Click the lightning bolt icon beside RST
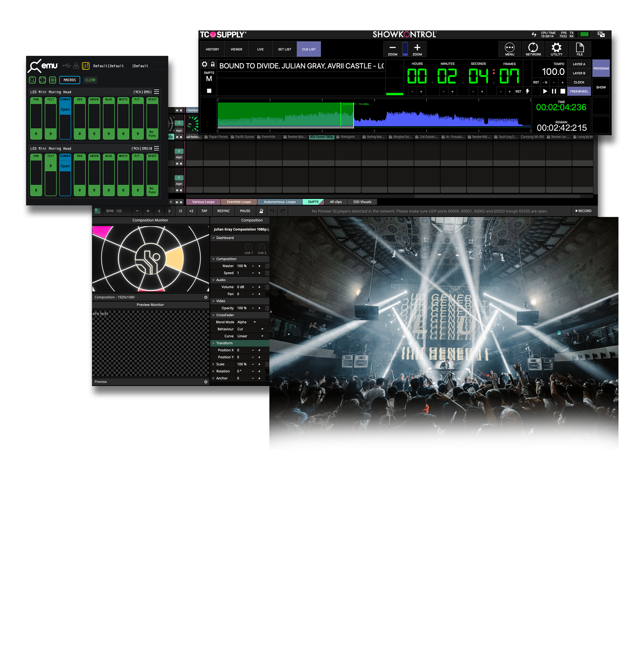The width and height of the screenshot is (644, 647). tap(528, 91)
